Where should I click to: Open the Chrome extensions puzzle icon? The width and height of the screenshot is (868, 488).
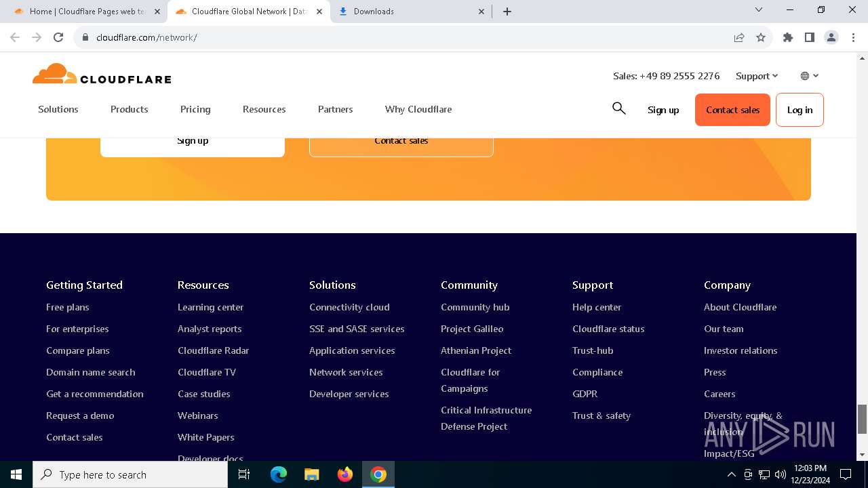(788, 37)
